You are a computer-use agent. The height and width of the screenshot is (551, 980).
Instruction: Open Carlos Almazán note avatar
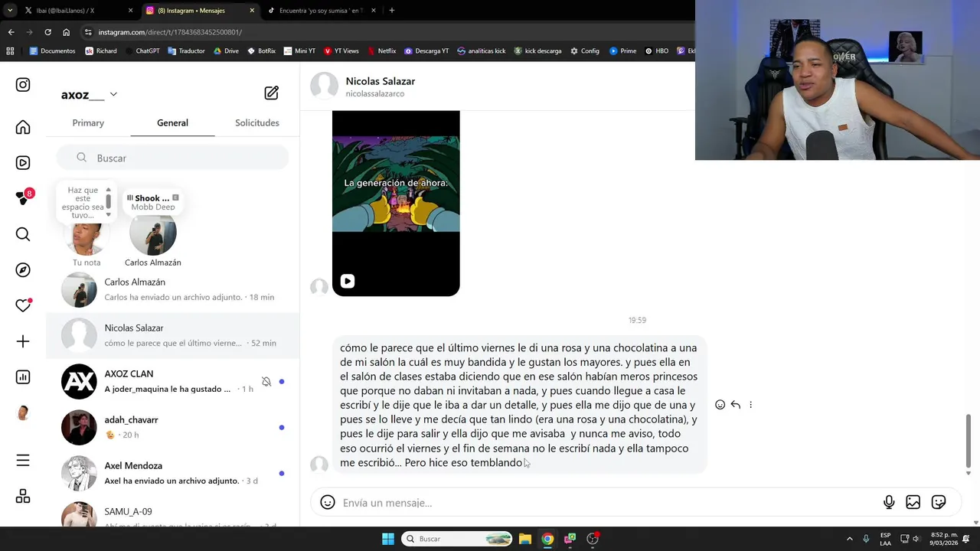pos(153,233)
